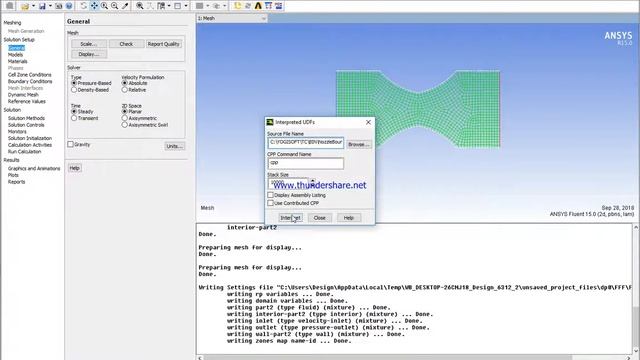Click the Interpreted UDFs dialog title icon

pyautogui.click(x=270, y=122)
